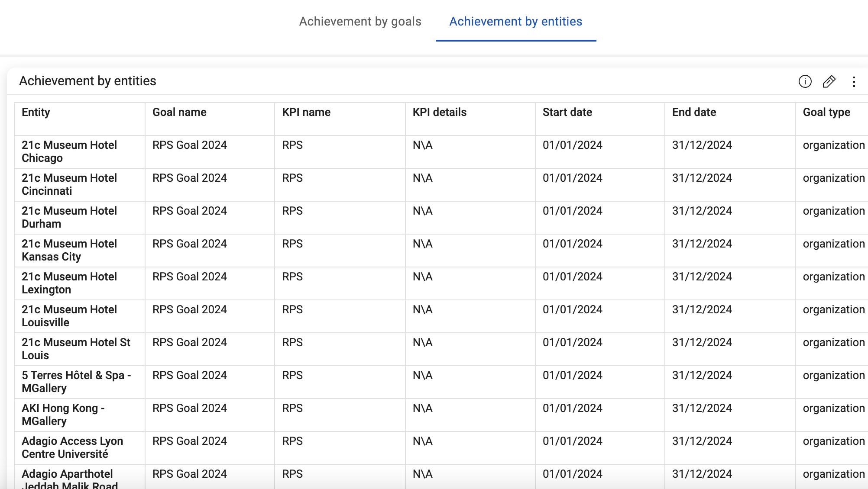This screenshot has width=868, height=489.
Task: Sort by Start date column header
Action: [567, 112]
